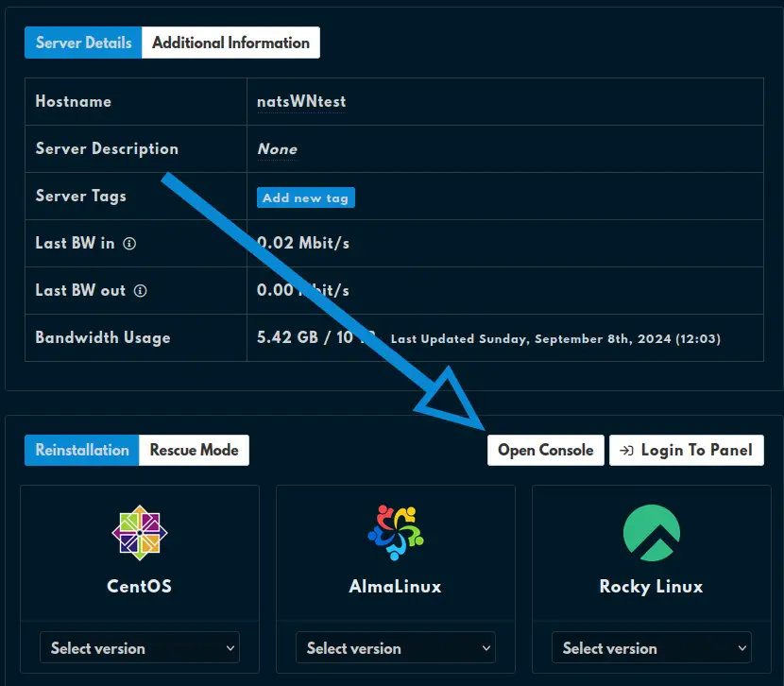The height and width of the screenshot is (686, 784).
Task: Open the AlmaLinux version selector
Action: [x=395, y=648]
